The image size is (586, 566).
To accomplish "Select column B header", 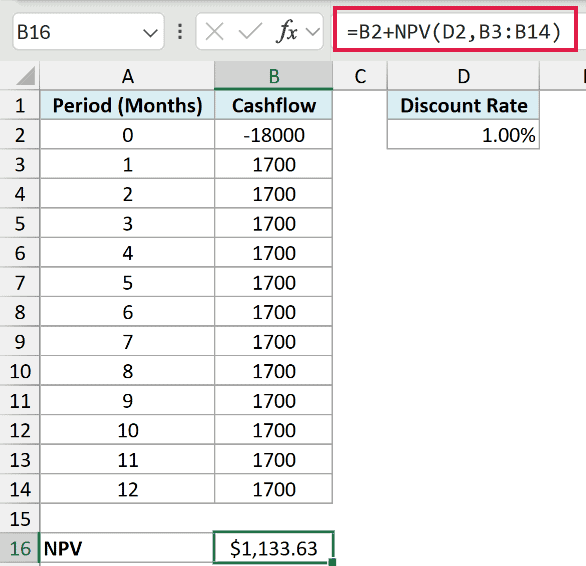I will click(x=274, y=76).
